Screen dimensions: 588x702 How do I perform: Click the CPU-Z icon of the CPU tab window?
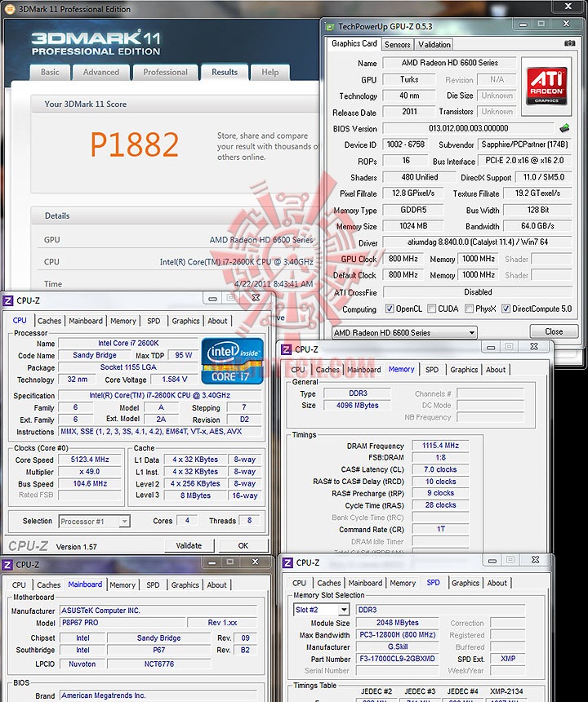tap(8, 300)
